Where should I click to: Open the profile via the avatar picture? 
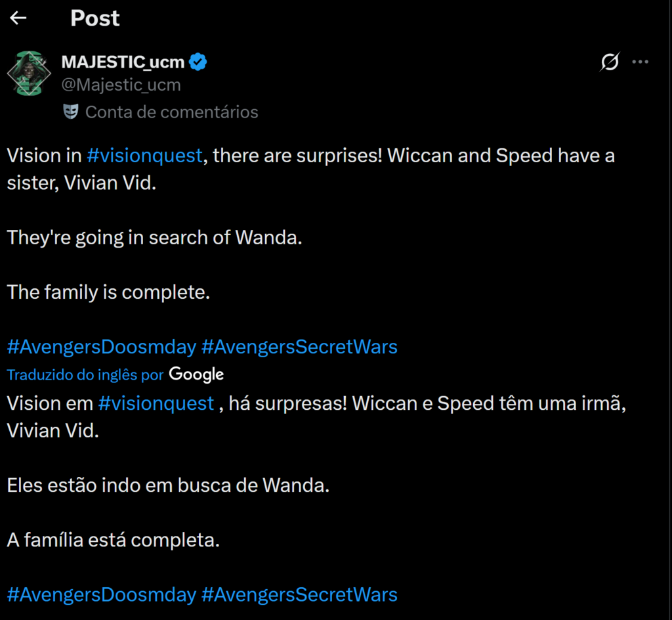pos(29,73)
